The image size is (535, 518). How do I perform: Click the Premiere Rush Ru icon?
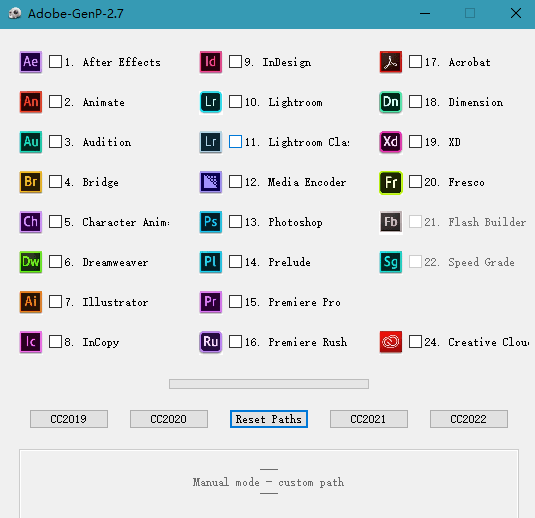tap(211, 342)
